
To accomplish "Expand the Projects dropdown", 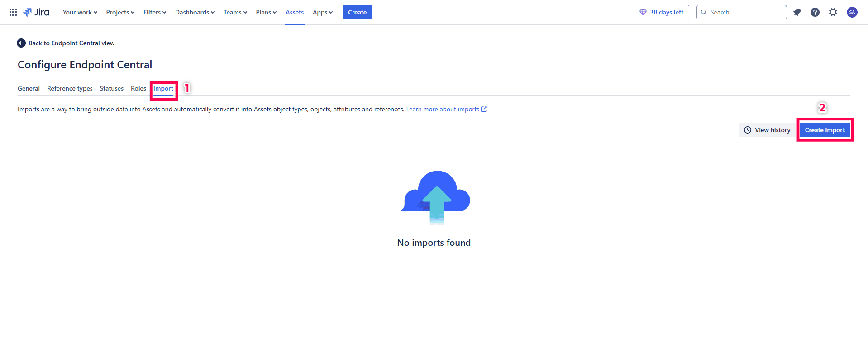I will pos(120,12).
